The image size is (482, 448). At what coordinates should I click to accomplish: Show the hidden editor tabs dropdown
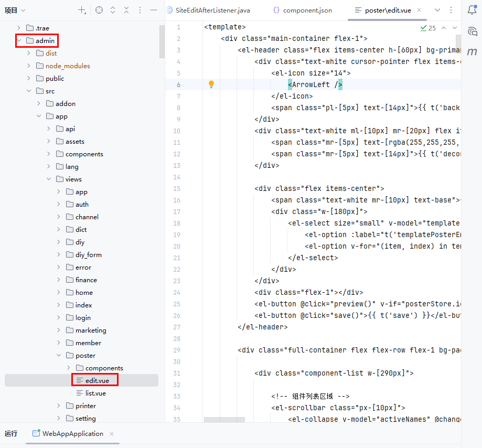437,10
